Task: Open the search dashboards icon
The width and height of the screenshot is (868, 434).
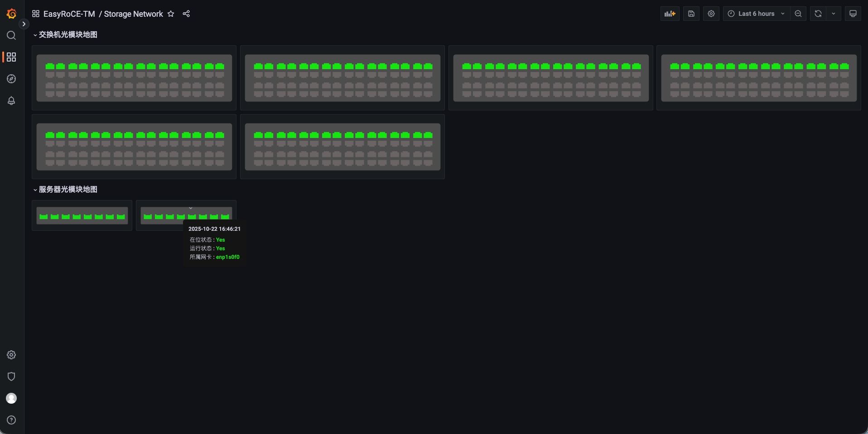Action: [x=11, y=35]
